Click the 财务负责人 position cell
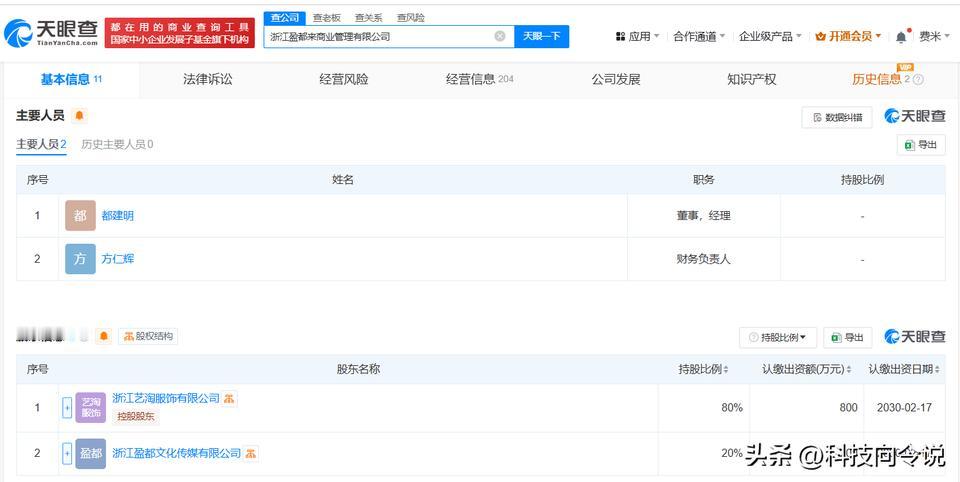This screenshot has height=482, width=960. pos(703,259)
